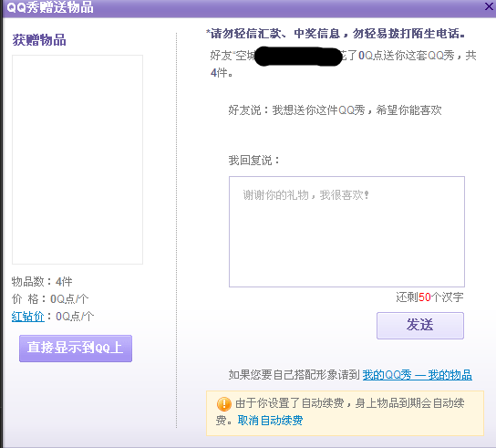
Task: Click the 还剩50个汉字 counter text
Action: 429,297
